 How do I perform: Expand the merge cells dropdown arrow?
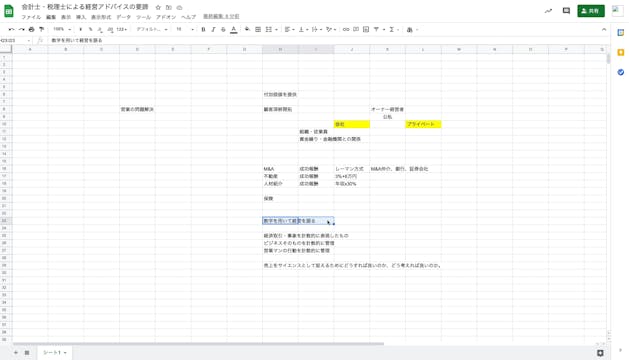(276, 30)
